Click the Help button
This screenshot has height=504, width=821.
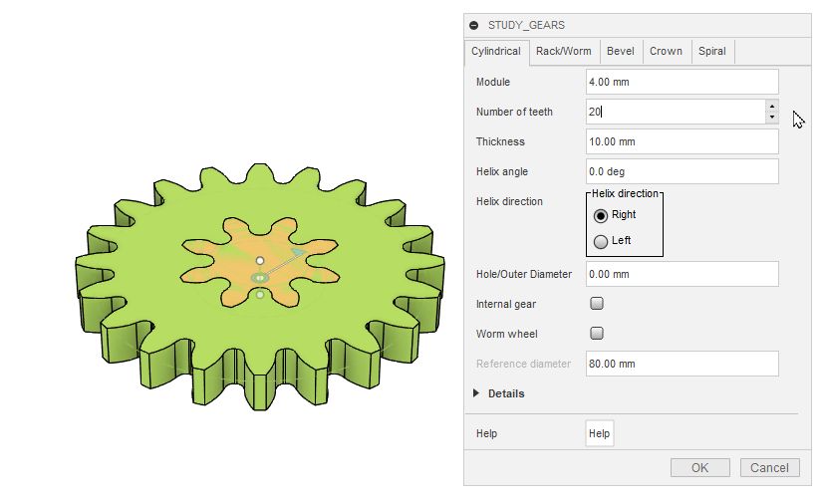[x=600, y=433]
